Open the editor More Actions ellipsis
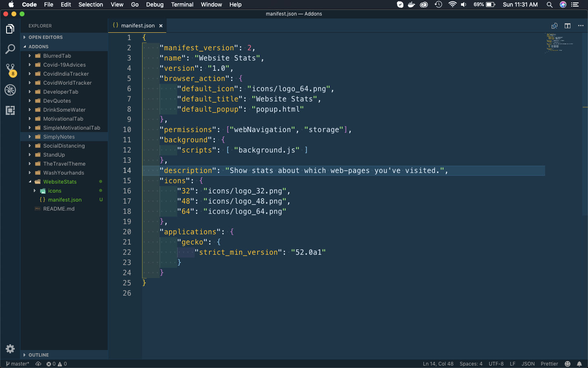This screenshot has height=368, width=588. pos(581,26)
